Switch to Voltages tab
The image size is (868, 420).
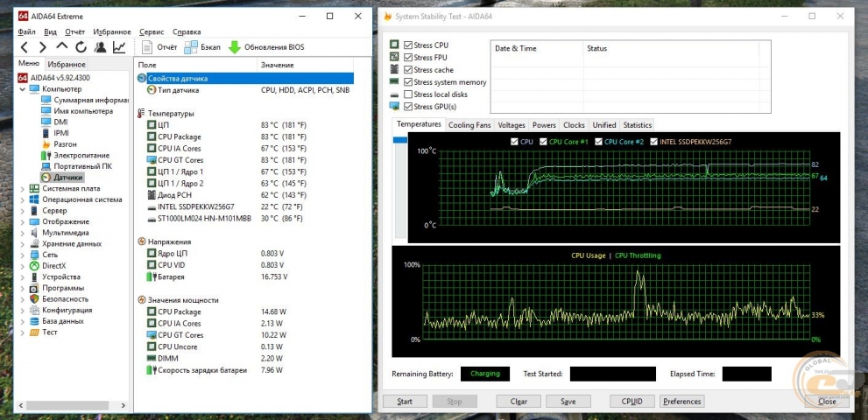511,125
